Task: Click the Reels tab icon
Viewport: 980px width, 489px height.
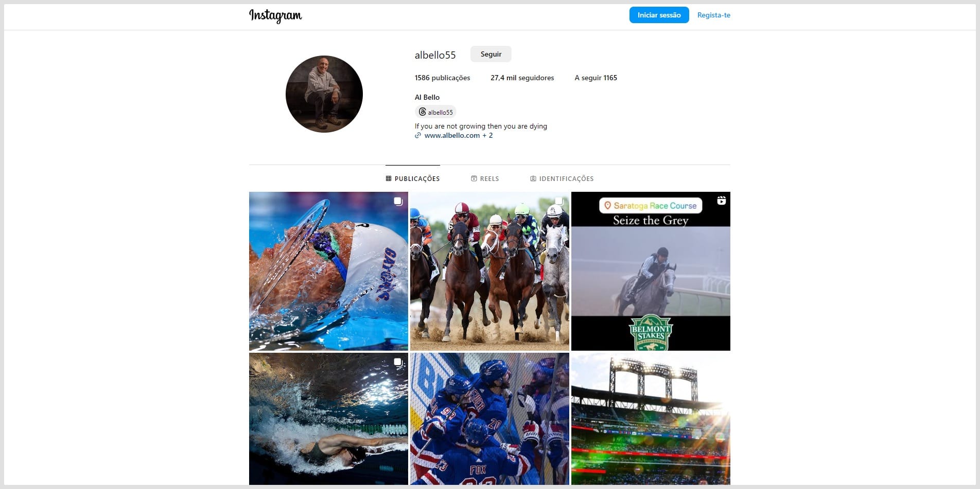Action: click(474, 179)
